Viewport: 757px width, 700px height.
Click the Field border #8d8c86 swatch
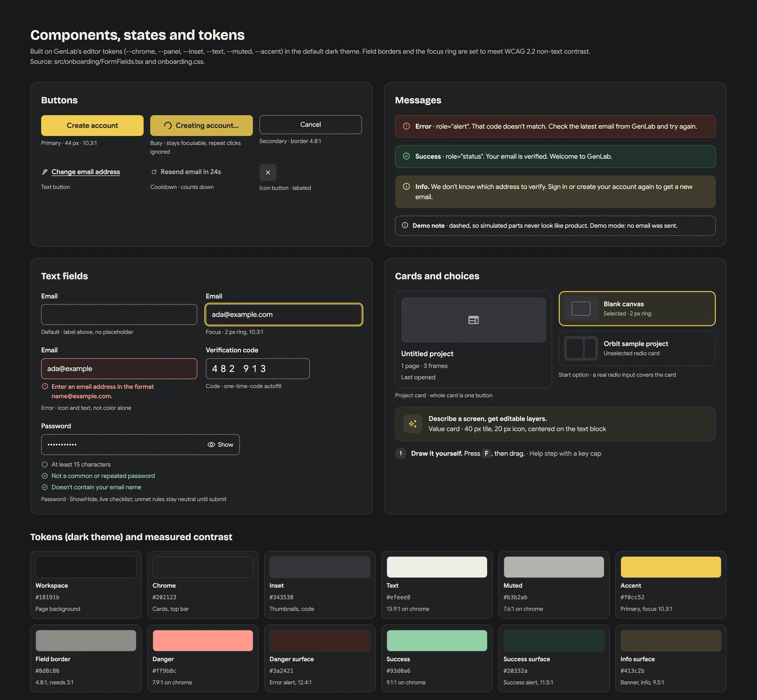point(86,640)
